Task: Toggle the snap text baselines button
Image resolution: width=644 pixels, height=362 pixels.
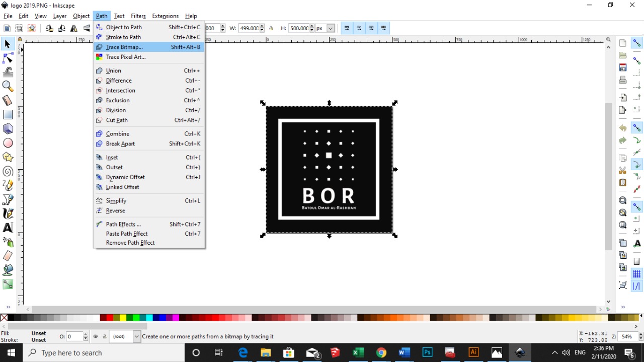Action: pyautogui.click(x=637, y=243)
